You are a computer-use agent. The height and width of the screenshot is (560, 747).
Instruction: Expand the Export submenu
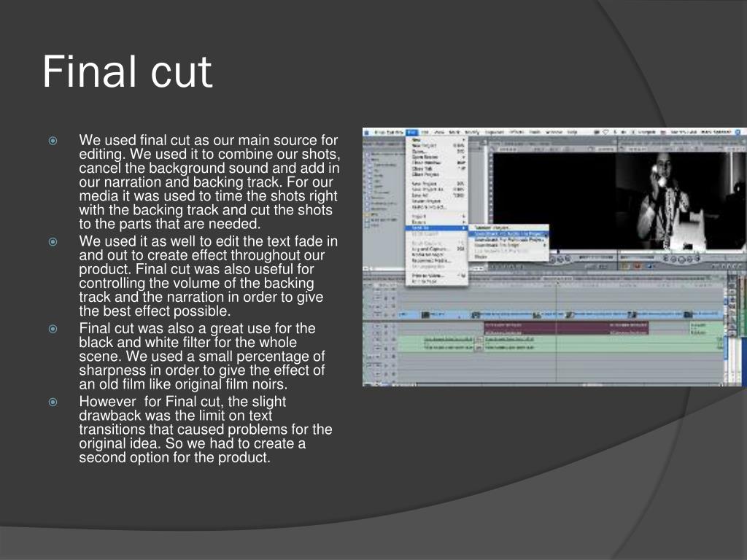pyautogui.click(x=436, y=222)
